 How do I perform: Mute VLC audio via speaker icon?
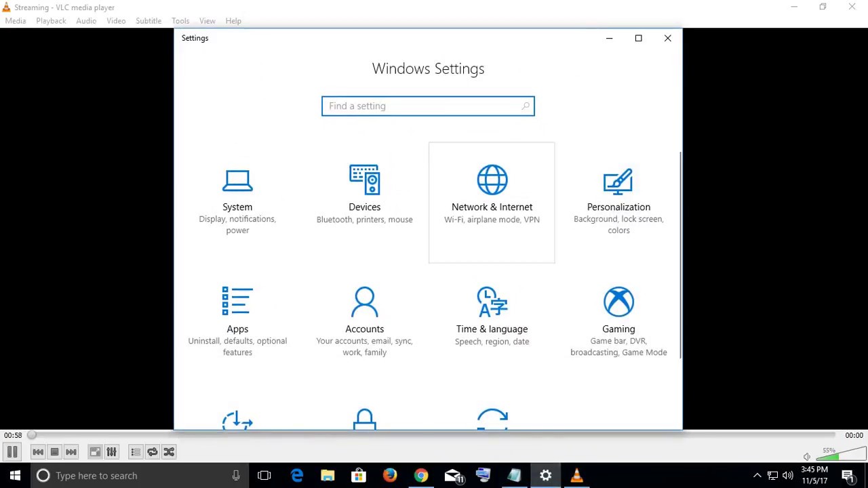coord(806,457)
